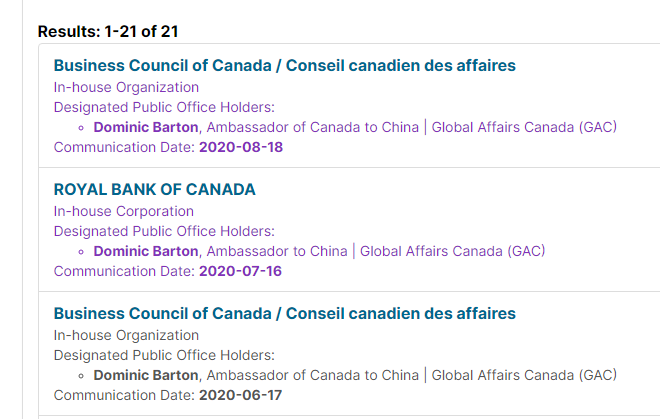The width and height of the screenshot is (660, 419).
Task: Click "Global Affairs Canada (GAC)" in the Royal Bank entry
Action: pyautogui.click(x=452, y=251)
